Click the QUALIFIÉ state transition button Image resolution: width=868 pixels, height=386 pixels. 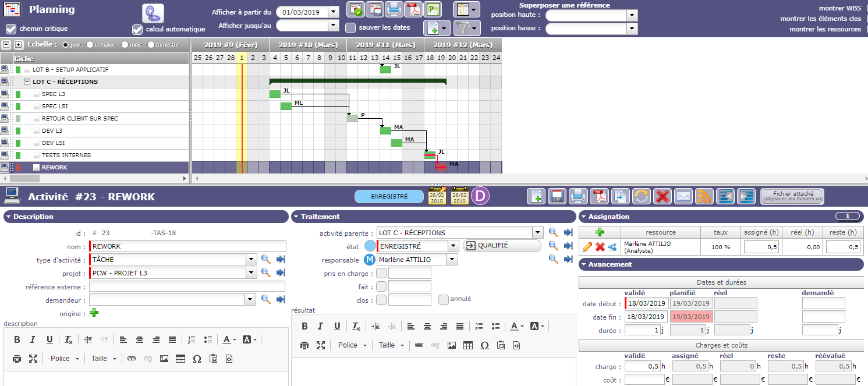[502, 246]
